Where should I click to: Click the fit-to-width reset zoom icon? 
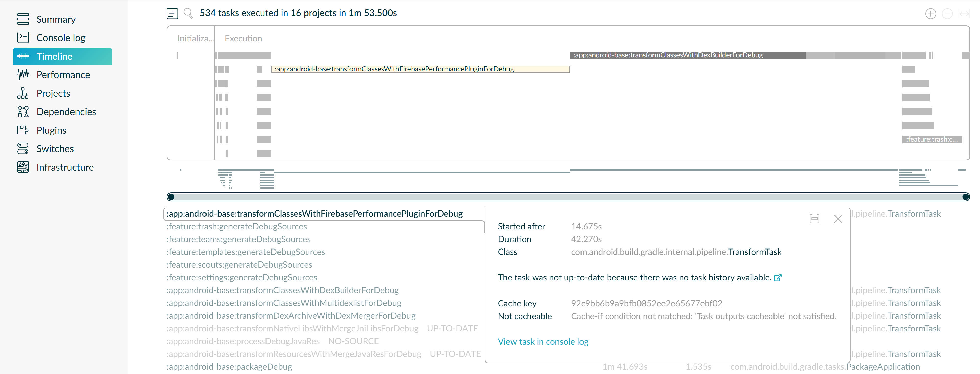[964, 14]
